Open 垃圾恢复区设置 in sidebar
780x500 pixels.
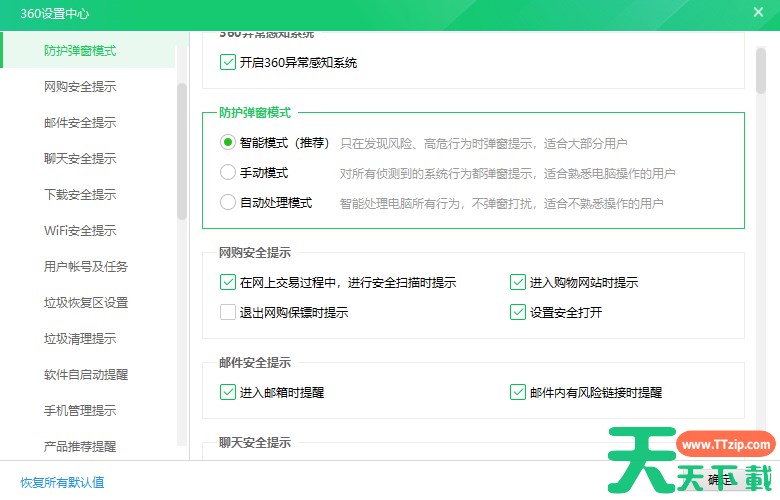coord(86,303)
